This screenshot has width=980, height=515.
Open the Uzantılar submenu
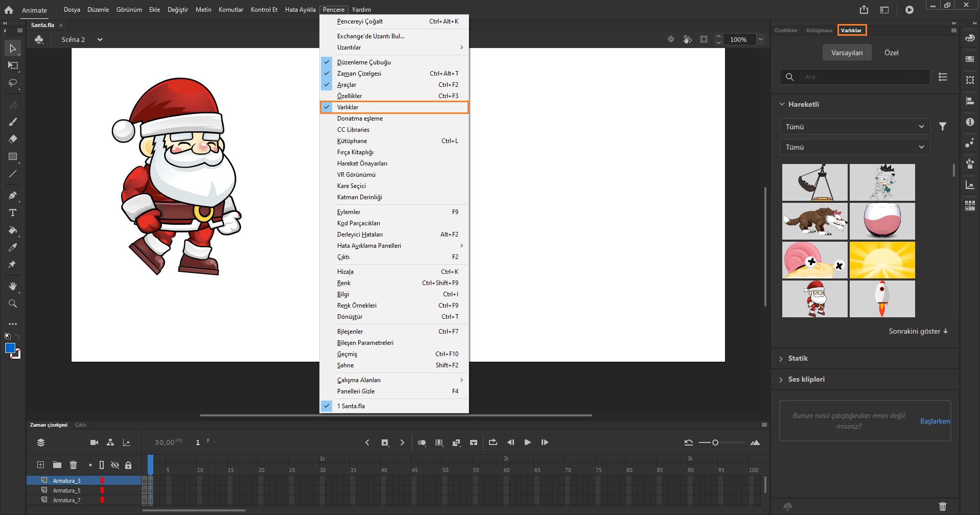pos(394,48)
